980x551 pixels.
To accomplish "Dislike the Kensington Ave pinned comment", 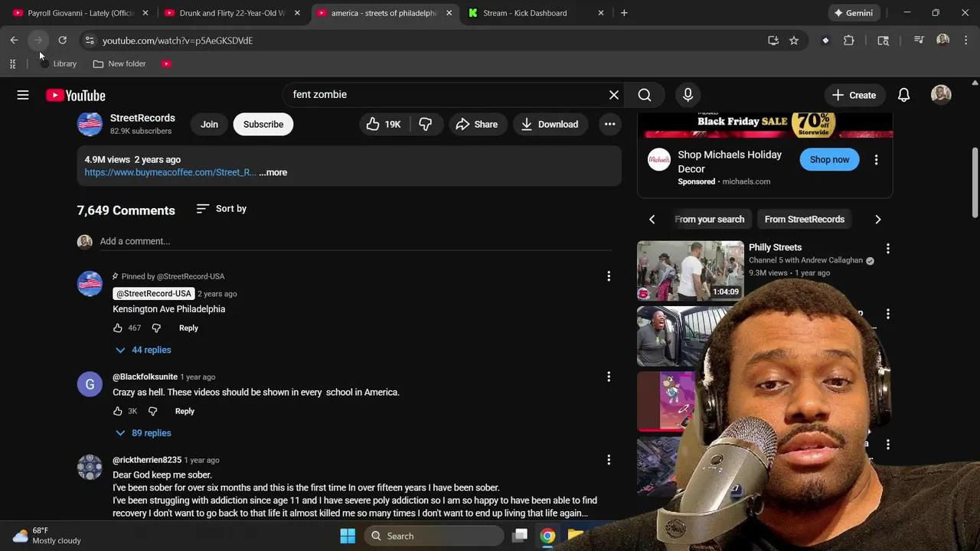I will [x=156, y=328].
